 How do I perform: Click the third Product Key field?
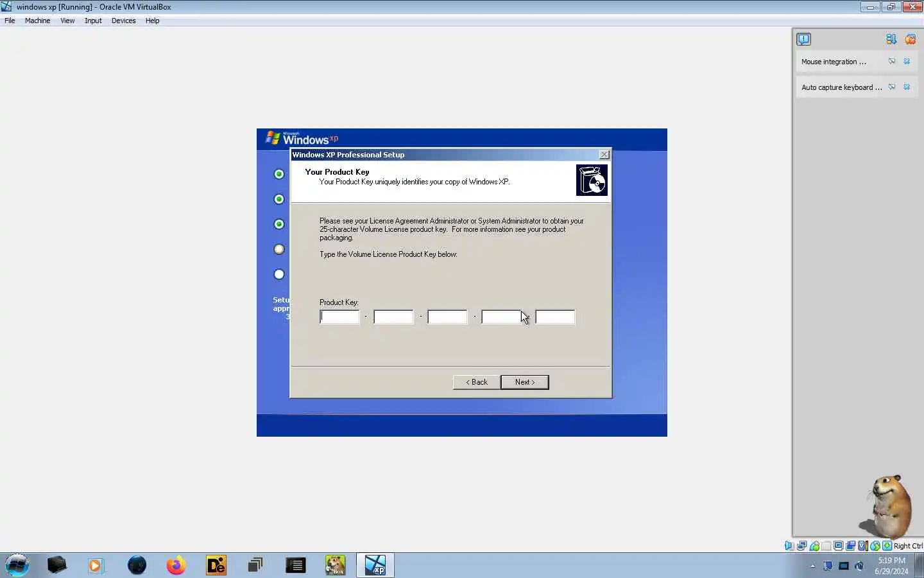click(x=447, y=317)
